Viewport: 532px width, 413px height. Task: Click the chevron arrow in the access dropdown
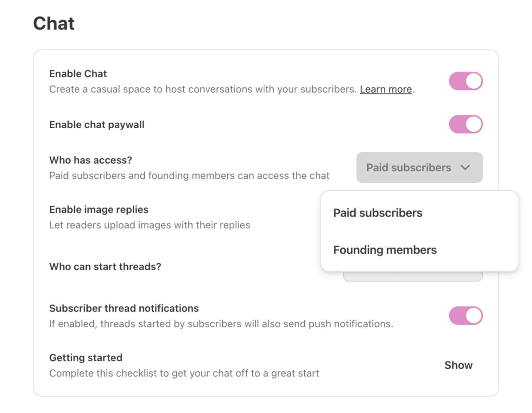pyautogui.click(x=465, y=168)
